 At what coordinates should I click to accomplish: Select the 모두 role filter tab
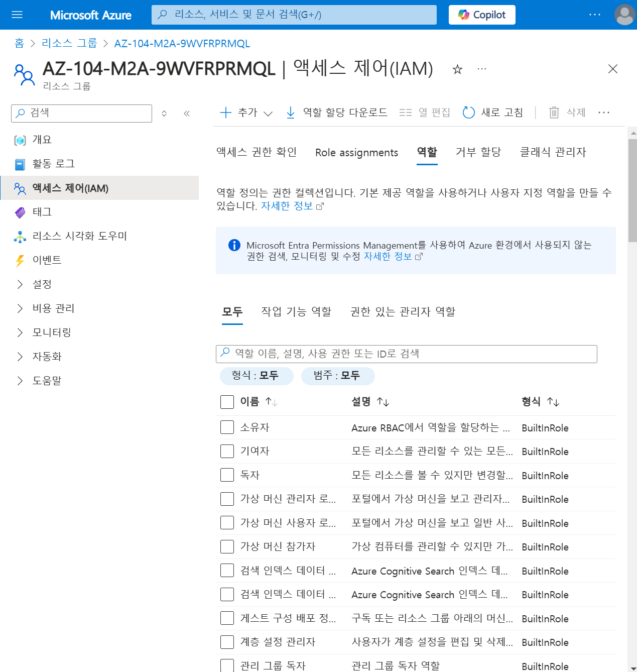(232, 312)
